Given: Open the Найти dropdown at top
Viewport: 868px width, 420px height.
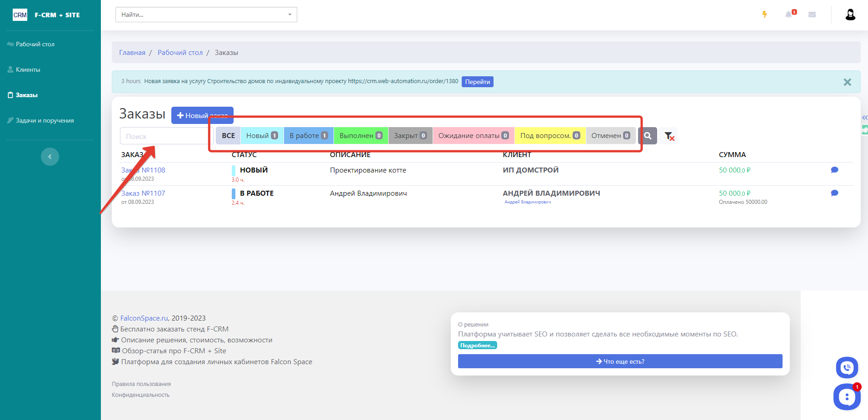Looking at the screenshot, I should (206, 15).
